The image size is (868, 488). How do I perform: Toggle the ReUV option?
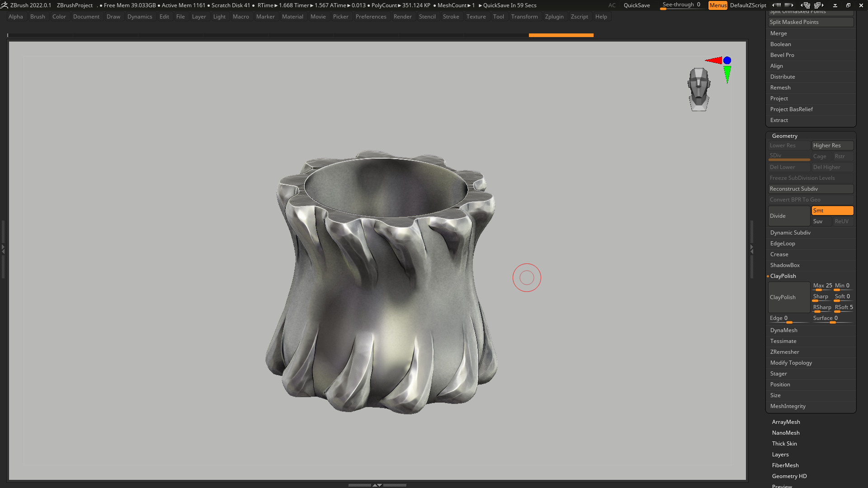point(843,221)
